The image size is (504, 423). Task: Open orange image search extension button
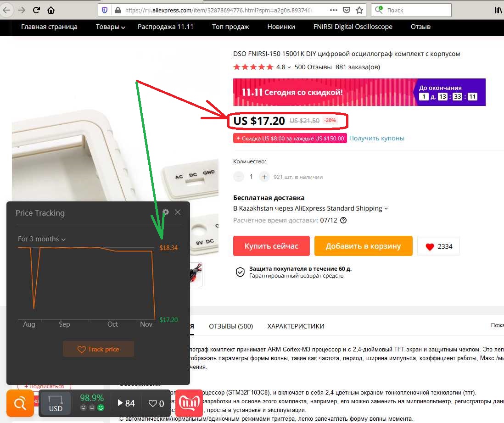coord(20,403)
